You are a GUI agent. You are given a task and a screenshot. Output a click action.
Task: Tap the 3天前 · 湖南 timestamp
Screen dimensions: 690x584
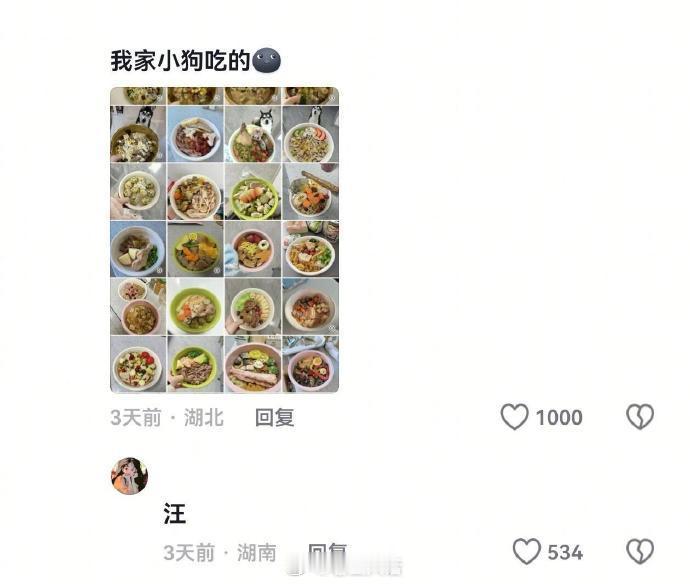coord(220,552)
